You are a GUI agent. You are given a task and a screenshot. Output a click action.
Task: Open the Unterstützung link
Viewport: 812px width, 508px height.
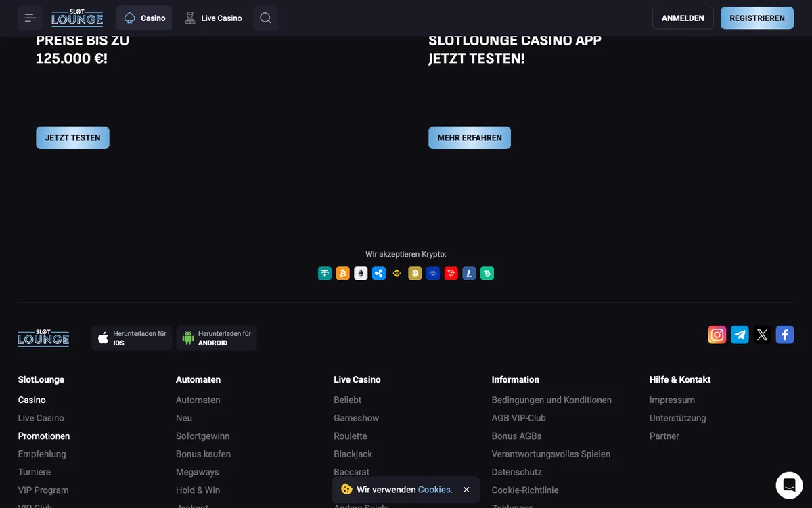[x=678, y=418]
